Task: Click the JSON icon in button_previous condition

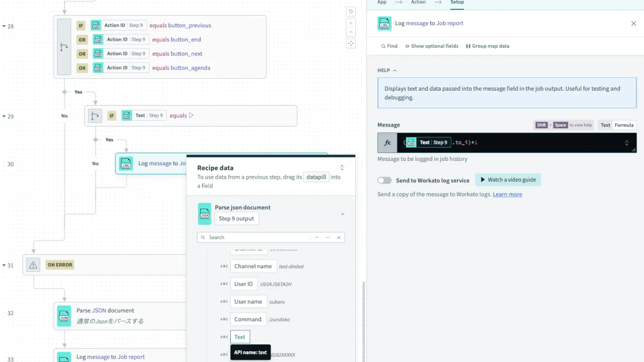Action: coord(96,25)
